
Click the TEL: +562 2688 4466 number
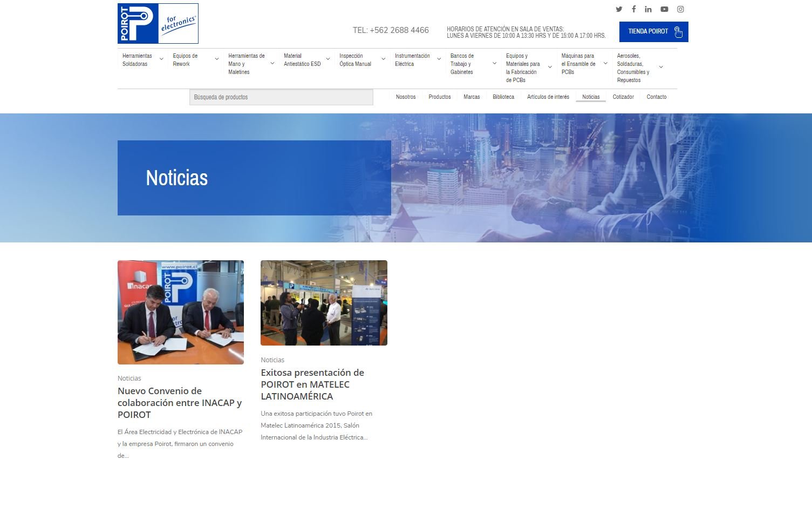pyautogui.click(x=391, y=30)
